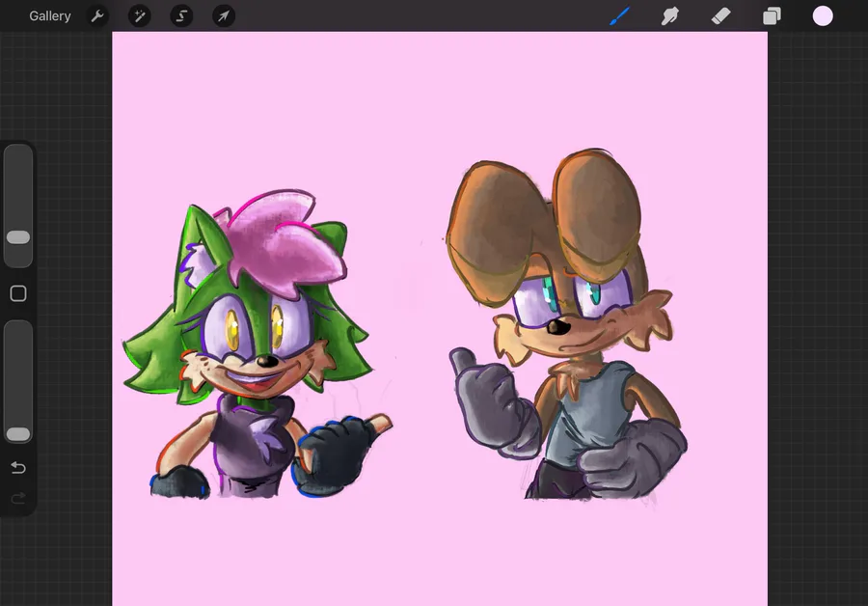Viewport: 868px width, 606px height.
Task: Open the Layers panel
Action: point(772,16)
